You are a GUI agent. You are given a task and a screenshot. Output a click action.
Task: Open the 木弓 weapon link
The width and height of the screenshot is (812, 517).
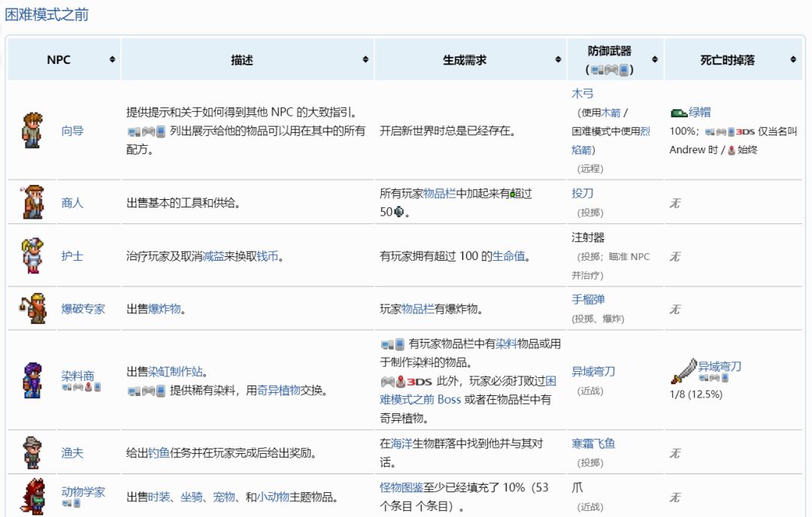coord(583,94)
